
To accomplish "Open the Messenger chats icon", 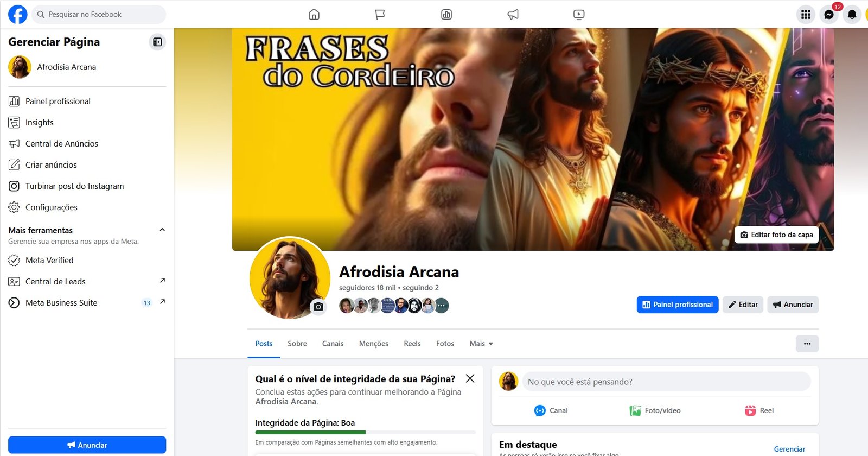I will (x=829, y=15).
